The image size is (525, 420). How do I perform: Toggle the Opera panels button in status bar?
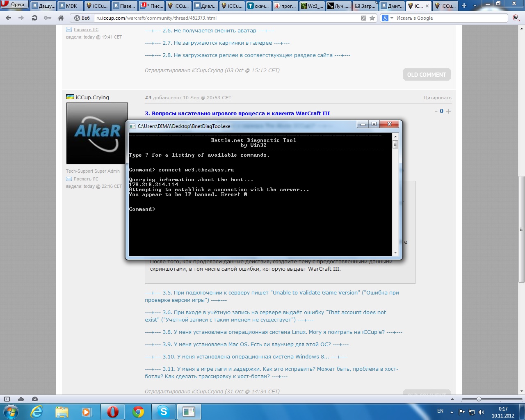7,399
